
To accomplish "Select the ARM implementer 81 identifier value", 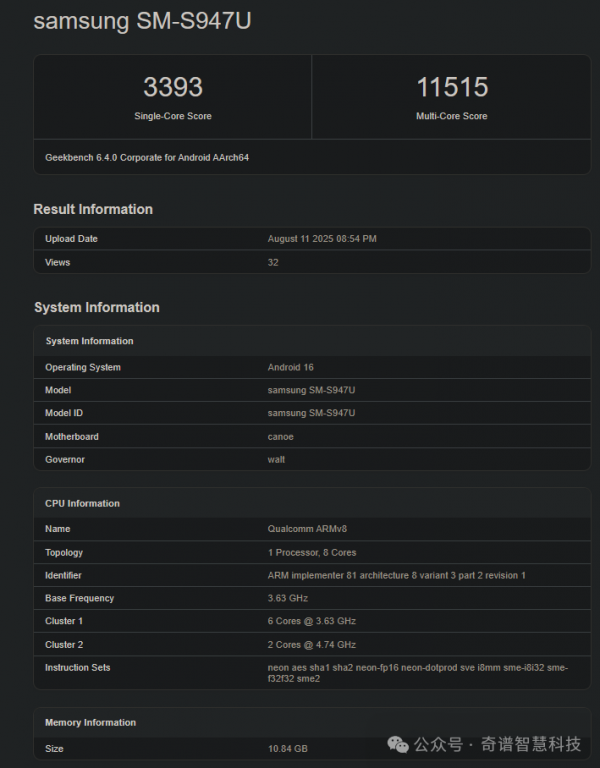I will tap(397, 576).
